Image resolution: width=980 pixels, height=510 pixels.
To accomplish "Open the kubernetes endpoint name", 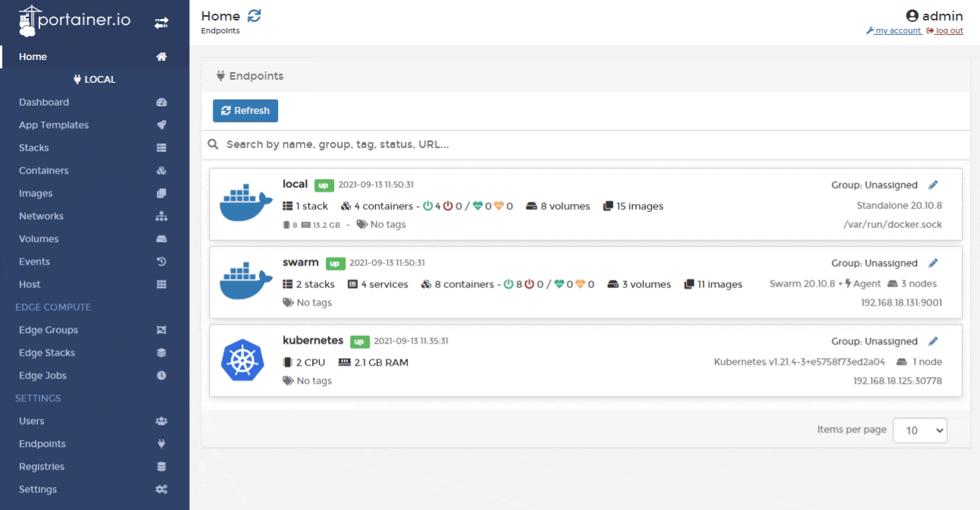I will click(x=313, y=341).
